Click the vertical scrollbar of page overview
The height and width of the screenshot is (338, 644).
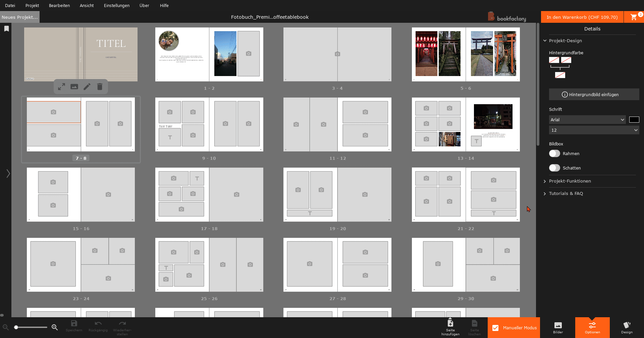[x=538, y=84]
